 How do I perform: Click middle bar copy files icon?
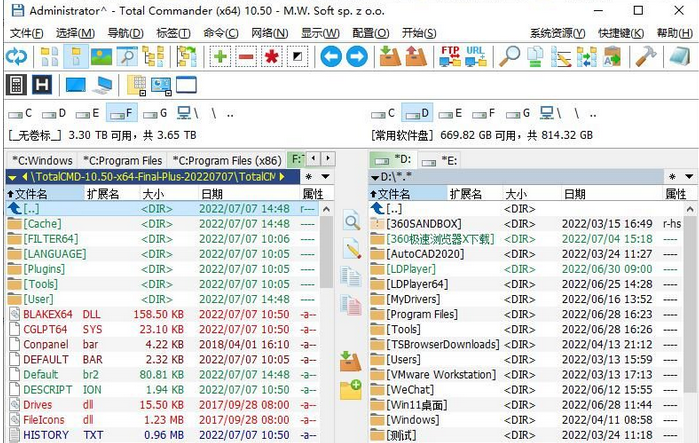pyautogui.click(x=351, y=276)
